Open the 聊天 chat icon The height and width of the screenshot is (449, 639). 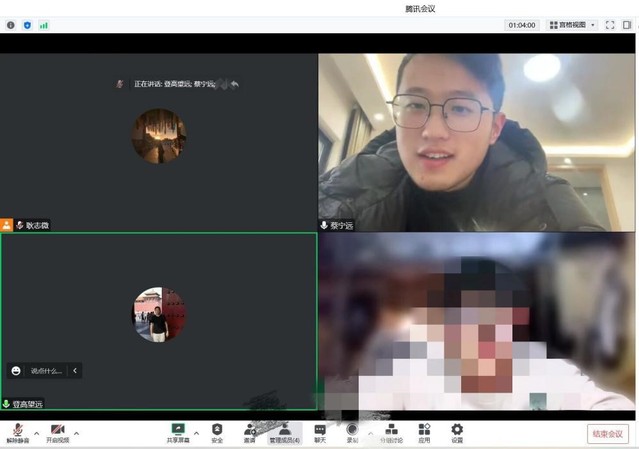(320, 430)
